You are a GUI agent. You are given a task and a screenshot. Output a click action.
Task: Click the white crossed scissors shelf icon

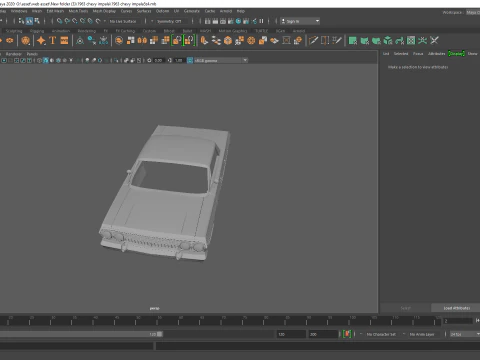(434, 41)
